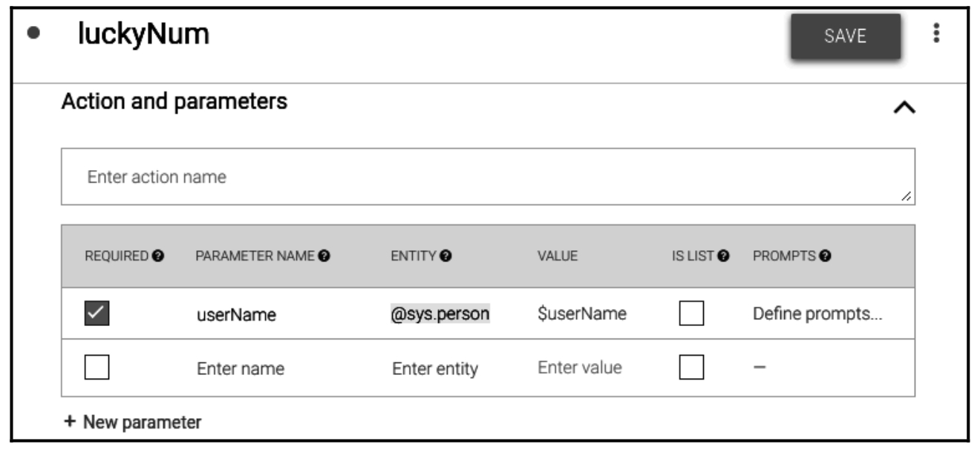Viewport: 980px width, 453px height.
Task: Add a new parameter
Action: (x=133, y=423)
